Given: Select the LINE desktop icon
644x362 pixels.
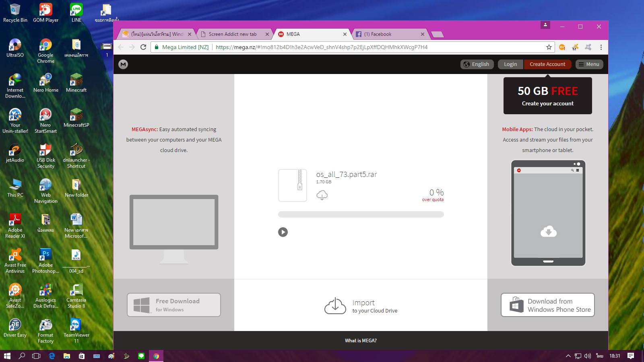Looking at the screenshot, I should click(76, 13).
